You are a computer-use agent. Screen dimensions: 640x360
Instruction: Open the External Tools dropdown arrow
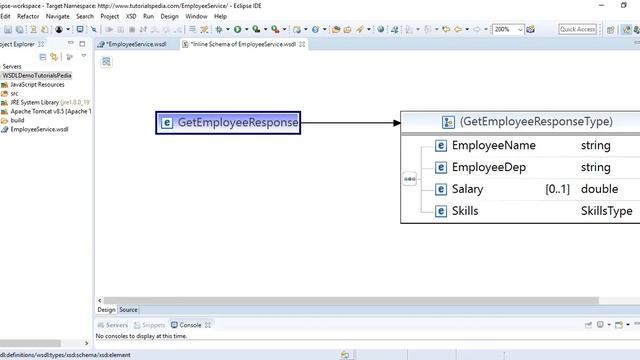click(284, 29)
